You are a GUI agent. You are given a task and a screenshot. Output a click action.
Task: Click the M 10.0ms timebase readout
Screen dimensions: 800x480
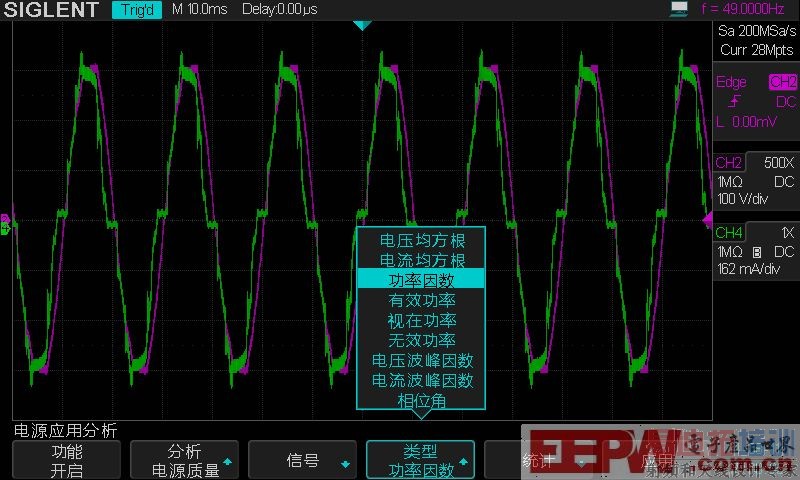click(x=199, y=9)
